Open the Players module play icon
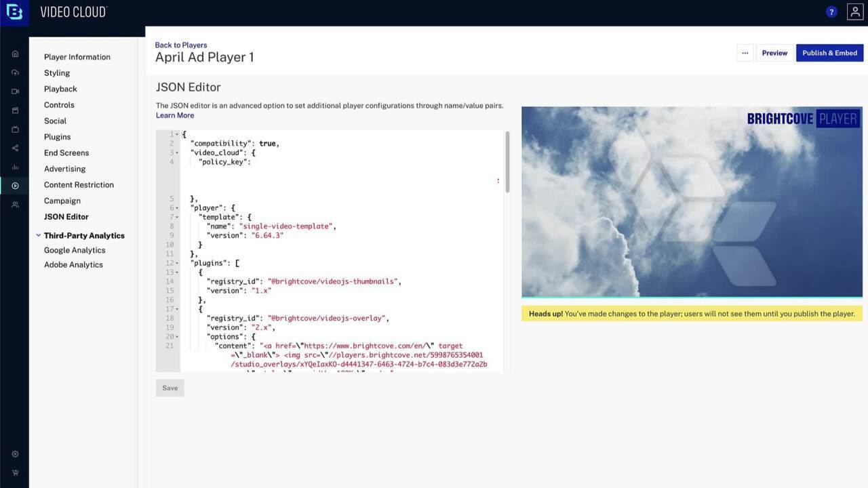 click(15, 186)
